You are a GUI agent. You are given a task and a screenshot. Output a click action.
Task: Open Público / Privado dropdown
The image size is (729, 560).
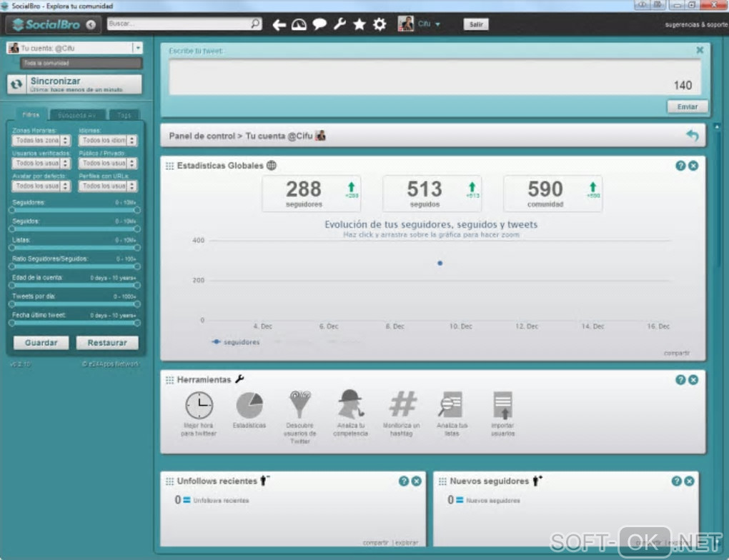[x=108, y=163]
